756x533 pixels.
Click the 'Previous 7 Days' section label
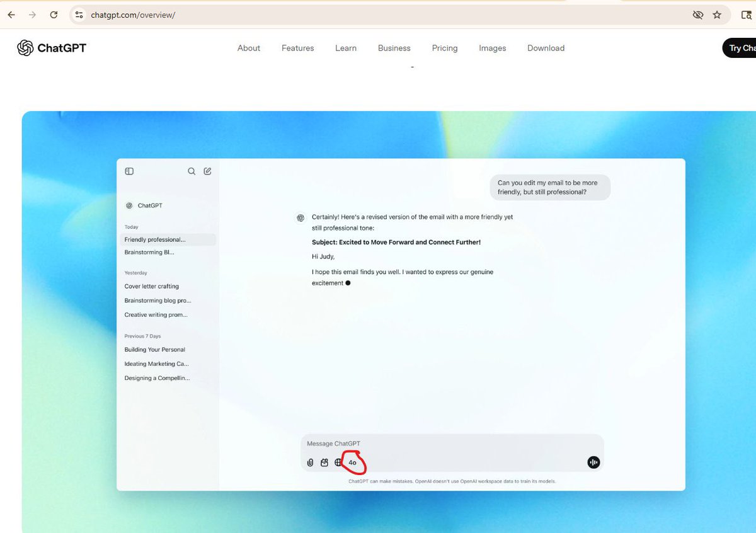[142, 336]
